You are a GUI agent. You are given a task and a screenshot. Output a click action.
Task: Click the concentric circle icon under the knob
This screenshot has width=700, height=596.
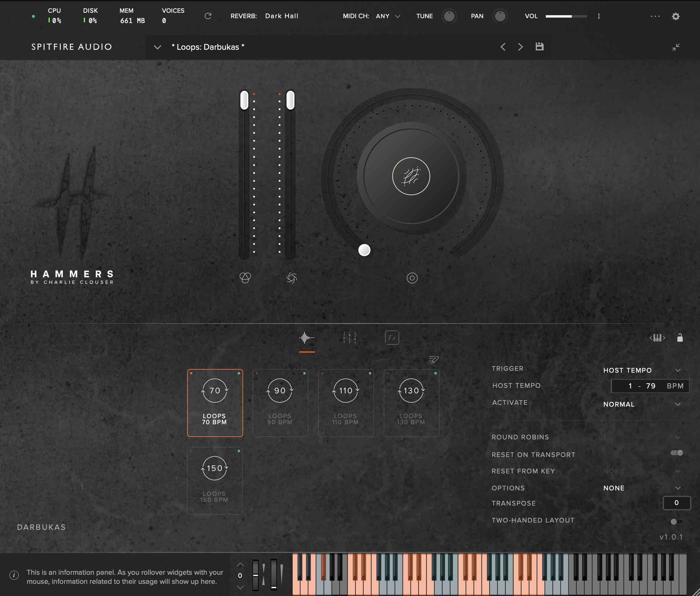412,278
